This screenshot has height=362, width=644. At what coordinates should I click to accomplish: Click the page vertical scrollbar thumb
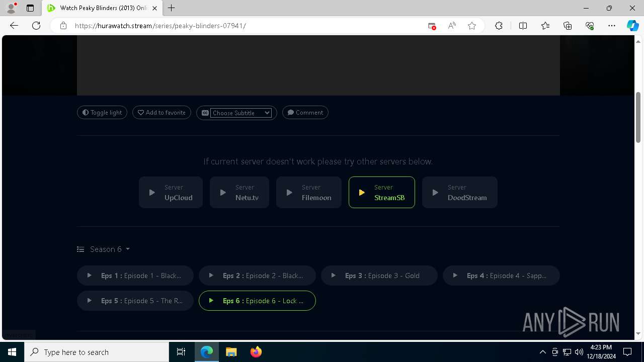tap(638, 117)
